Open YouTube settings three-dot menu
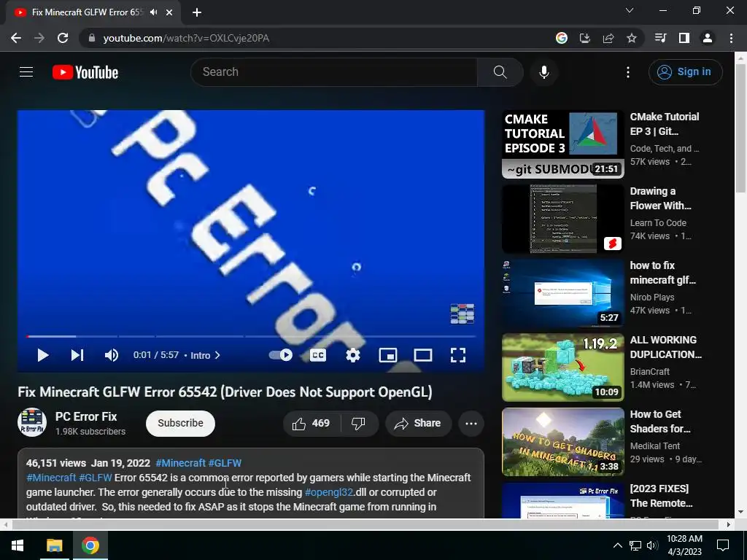Viewport: 747px width, 560px height. tap(628, 72)
